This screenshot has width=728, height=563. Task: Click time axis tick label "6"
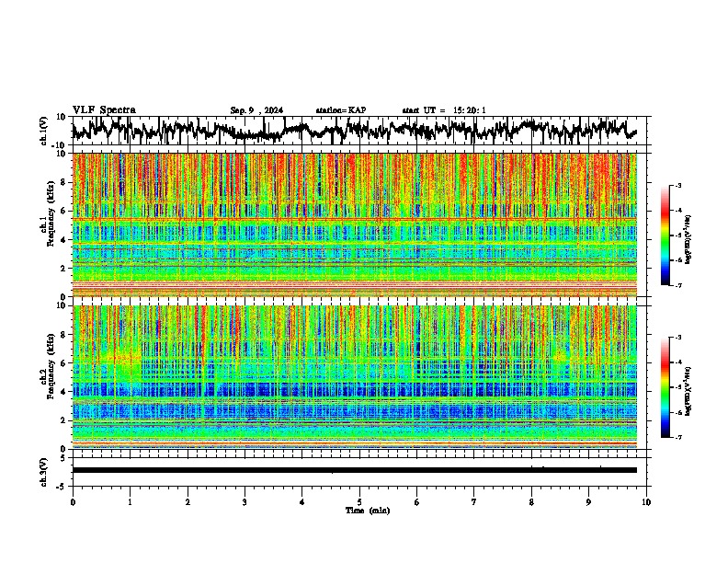coord(417,502)
